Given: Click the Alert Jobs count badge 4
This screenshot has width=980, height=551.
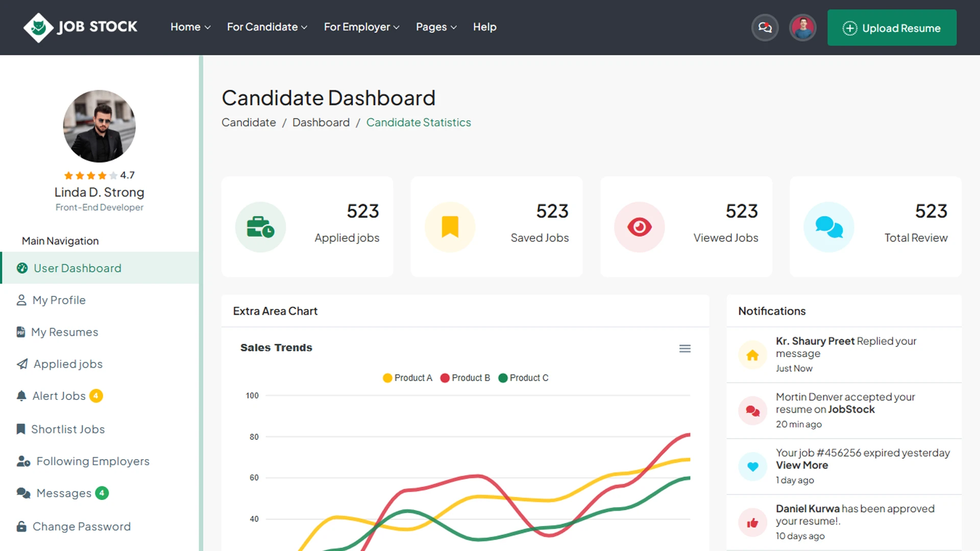Looking at the screenshot, I should pyautogui.click(x=96, y=396).
